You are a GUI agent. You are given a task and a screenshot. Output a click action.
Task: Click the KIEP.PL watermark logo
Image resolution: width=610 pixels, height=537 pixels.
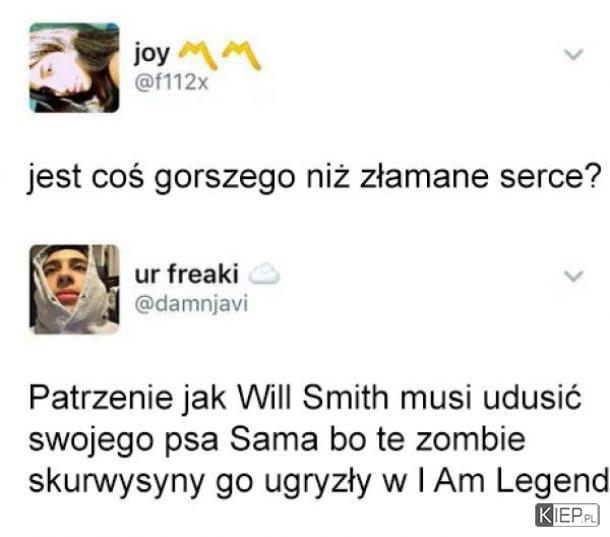(x=567, y=515)
